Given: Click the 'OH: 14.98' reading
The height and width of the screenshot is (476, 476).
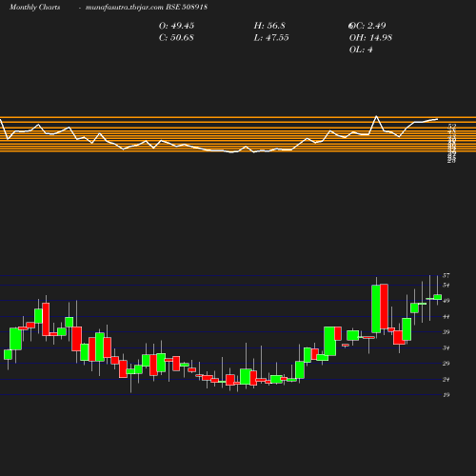Looking at the screenshot, I should click(370, 38).
